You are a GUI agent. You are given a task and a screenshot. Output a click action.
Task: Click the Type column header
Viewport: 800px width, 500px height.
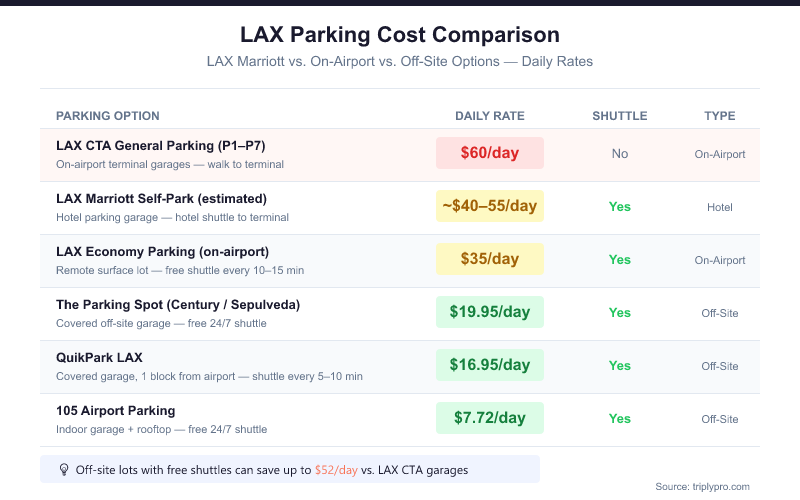(x=720, y=116)
